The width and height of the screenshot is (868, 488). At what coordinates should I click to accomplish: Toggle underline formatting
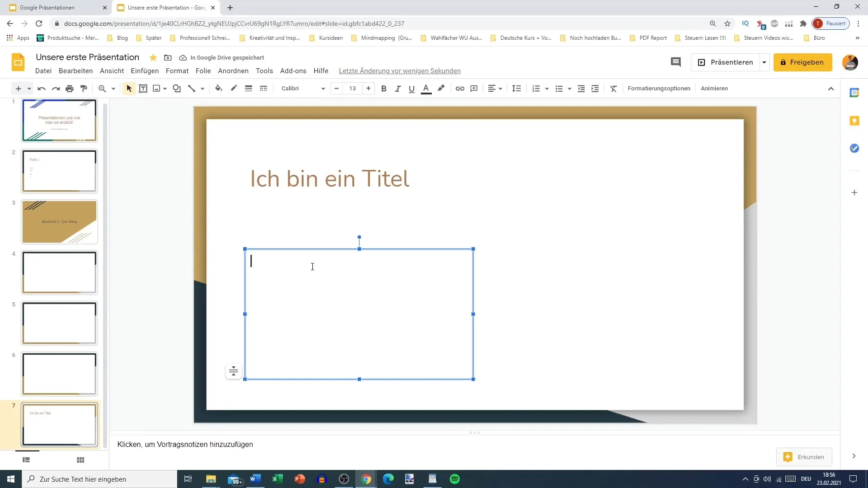coord(411,89)
